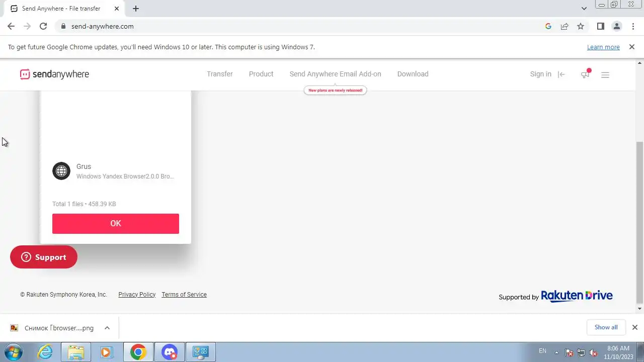
Task: Go back to previous page
Action: pos(11,26)
